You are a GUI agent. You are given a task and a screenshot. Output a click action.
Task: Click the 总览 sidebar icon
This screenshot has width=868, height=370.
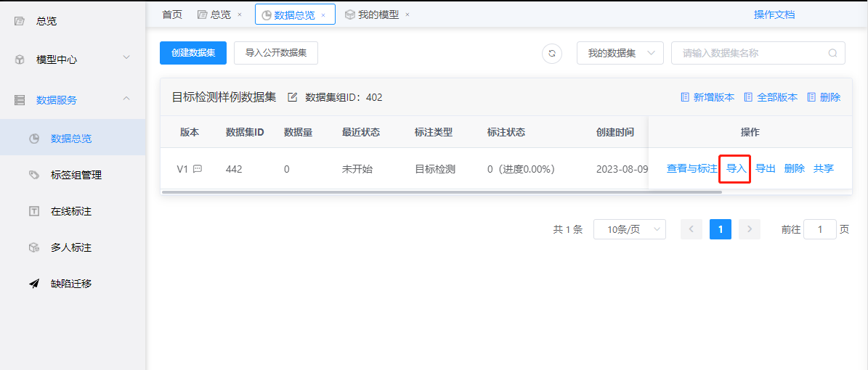tap(20, 22)
